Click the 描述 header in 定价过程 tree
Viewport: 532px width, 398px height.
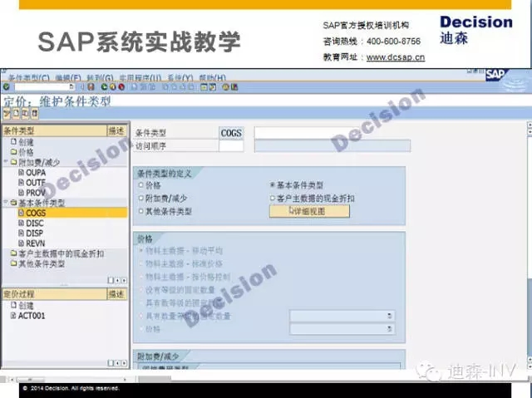pyautogui.click(x=116, y=293)
